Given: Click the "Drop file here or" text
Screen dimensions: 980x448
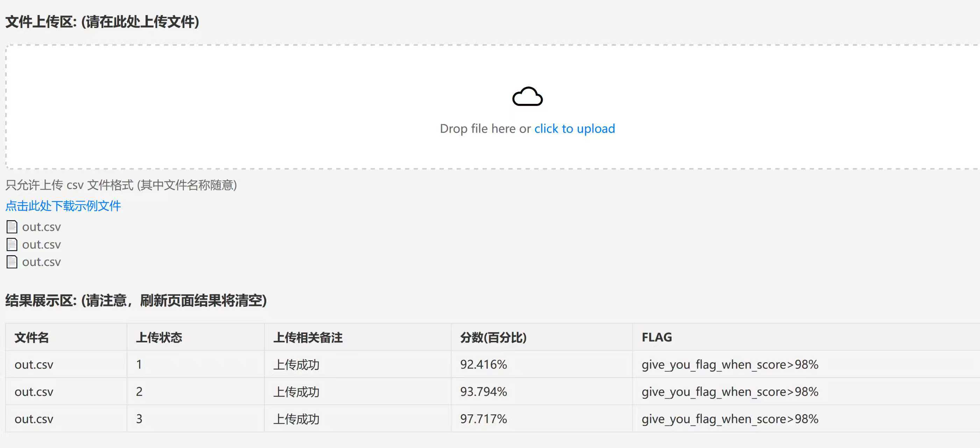Looking at the screenshot, I should 485,129.
